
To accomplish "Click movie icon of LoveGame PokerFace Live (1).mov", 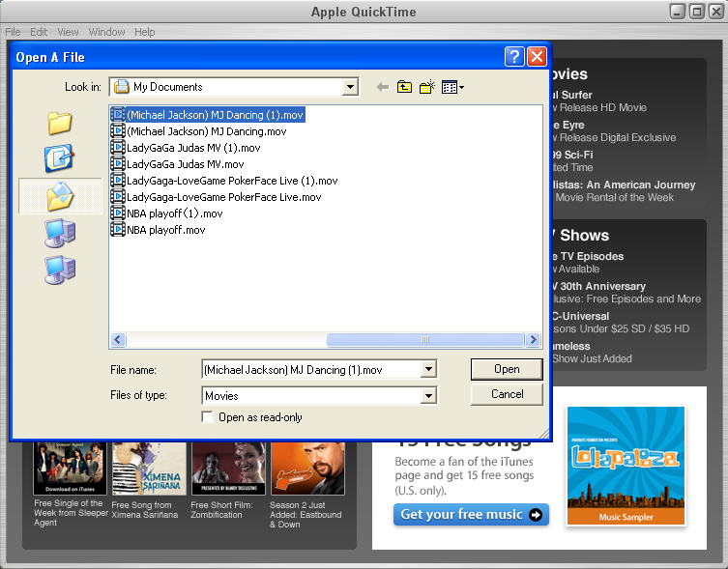I will click(118, 181).
